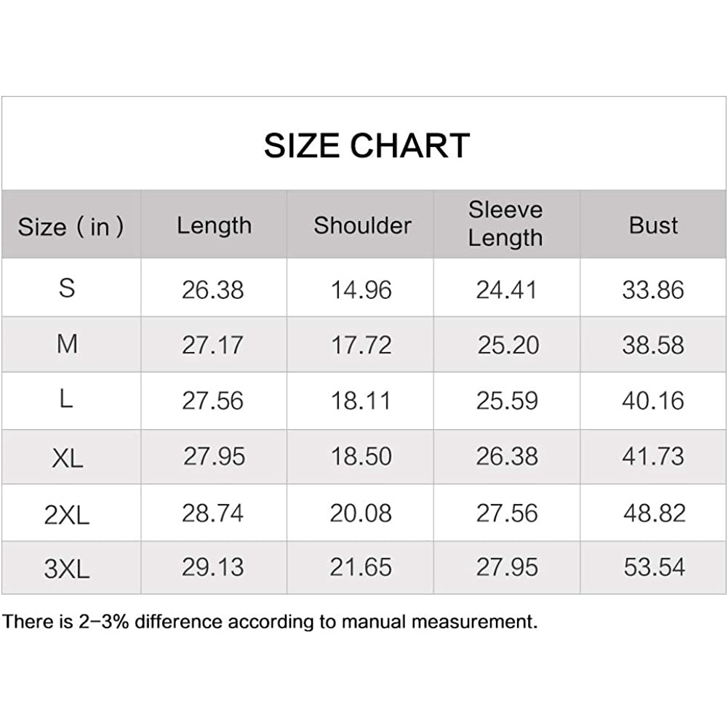
Task: Select the 18.50 shoulder value
Action: pos(361,457)
